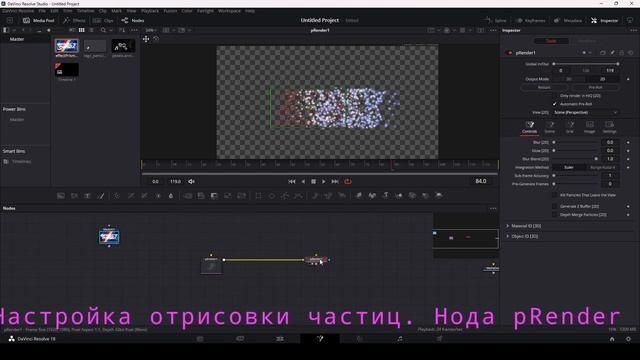Viewport: 640px width, 360px height.
Task: Open the Fusion page icon in bottom bar
Action: point(320,339)
